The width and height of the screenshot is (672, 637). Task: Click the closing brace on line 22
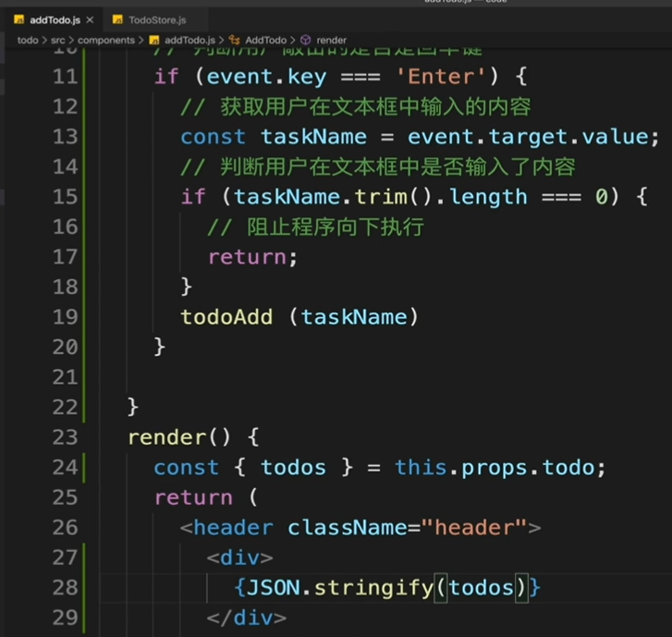[133, 407]
